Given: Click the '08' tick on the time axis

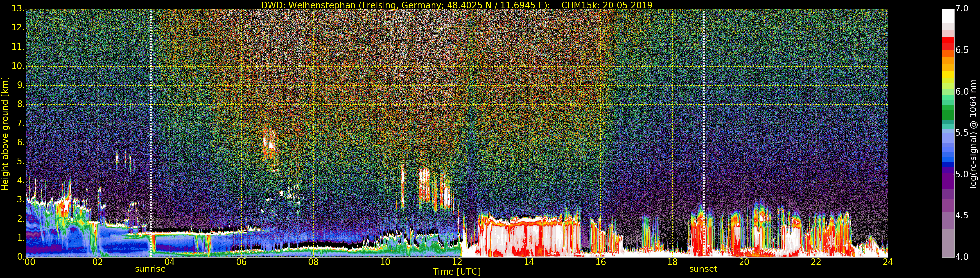Looking at the screenshot, I should point(313,262).
